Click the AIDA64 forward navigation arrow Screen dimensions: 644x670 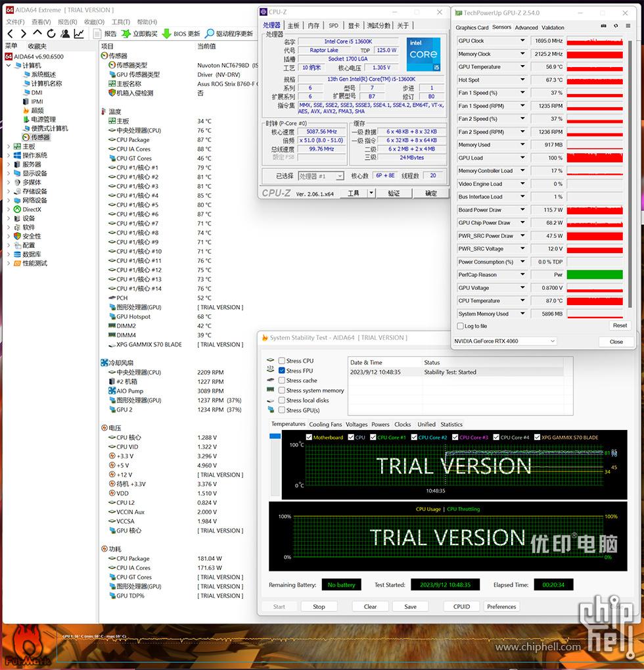[24, 34]
